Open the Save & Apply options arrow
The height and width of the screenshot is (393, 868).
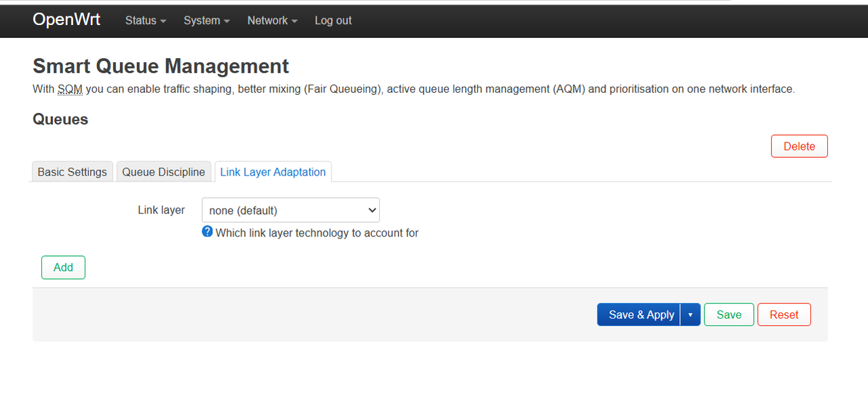[x=690, y=314]
